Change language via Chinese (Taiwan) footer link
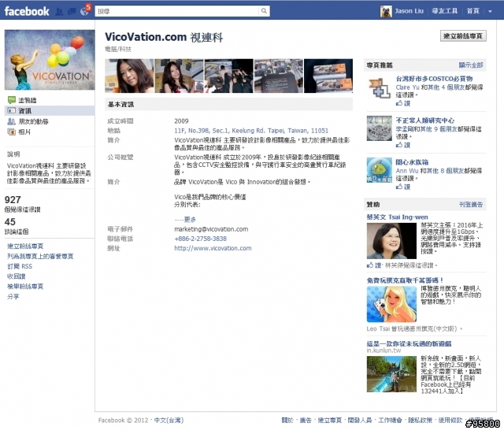Image resolution: width=504 pixels, height=430 pixels. [169, 420]
